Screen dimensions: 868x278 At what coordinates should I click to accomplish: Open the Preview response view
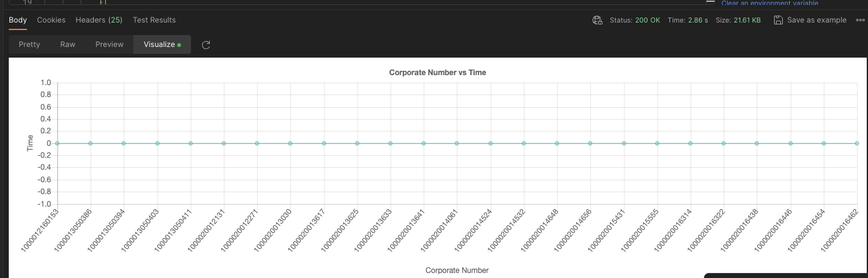pyautogui.click(x=110, y=44)
